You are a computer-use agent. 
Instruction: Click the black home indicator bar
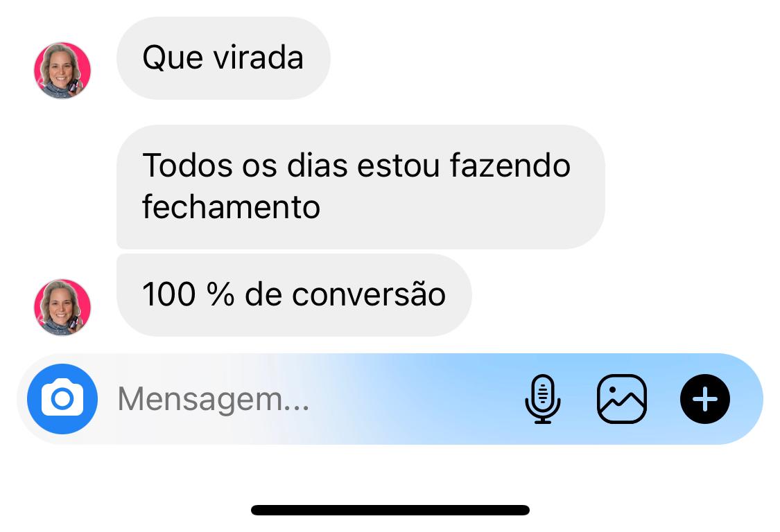390,510
